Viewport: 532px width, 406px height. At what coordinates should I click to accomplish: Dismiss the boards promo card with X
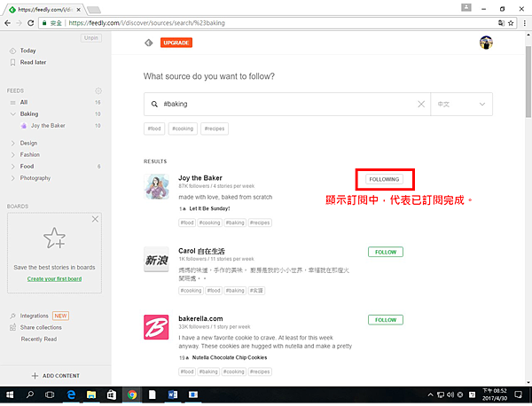[95, 219]
